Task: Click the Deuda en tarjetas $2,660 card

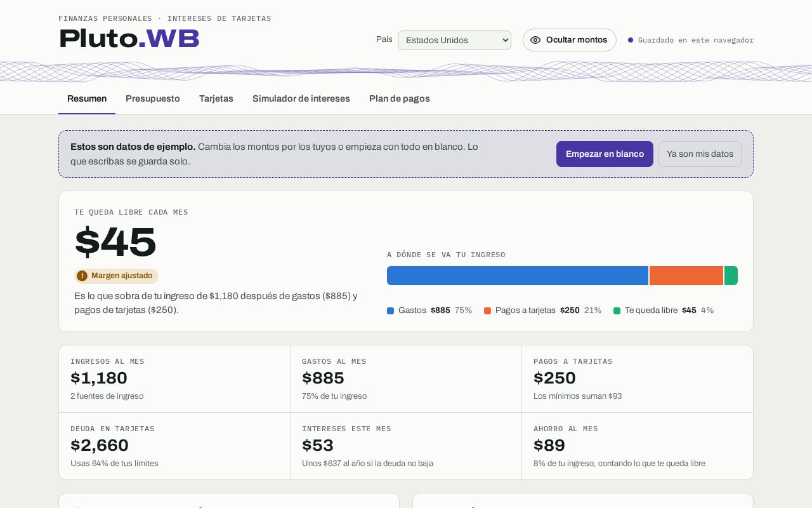Action: point(174,446)
